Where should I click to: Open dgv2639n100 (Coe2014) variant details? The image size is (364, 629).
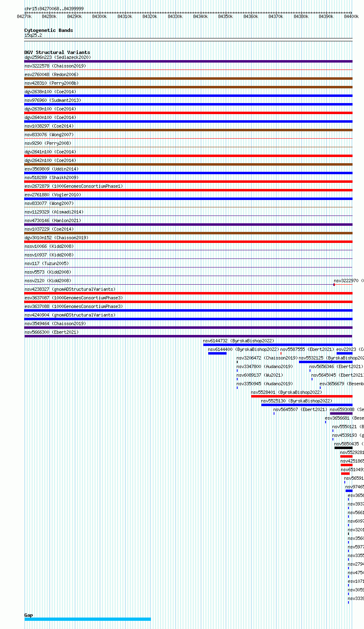(x=50, y=109)
